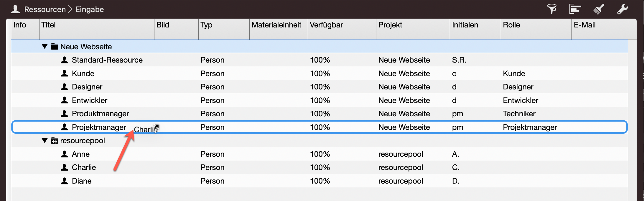This screenshot has width=644, height=201.
Task: Collapse the resourcepool group
Action: click(45, 140)
